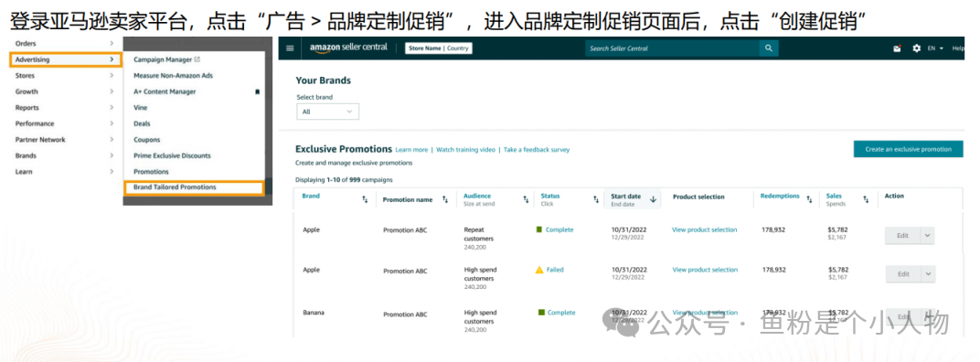980x362 pixels.
Task: Open the hamburger menu in Seller Central header
Action: (x=290, y=48)
